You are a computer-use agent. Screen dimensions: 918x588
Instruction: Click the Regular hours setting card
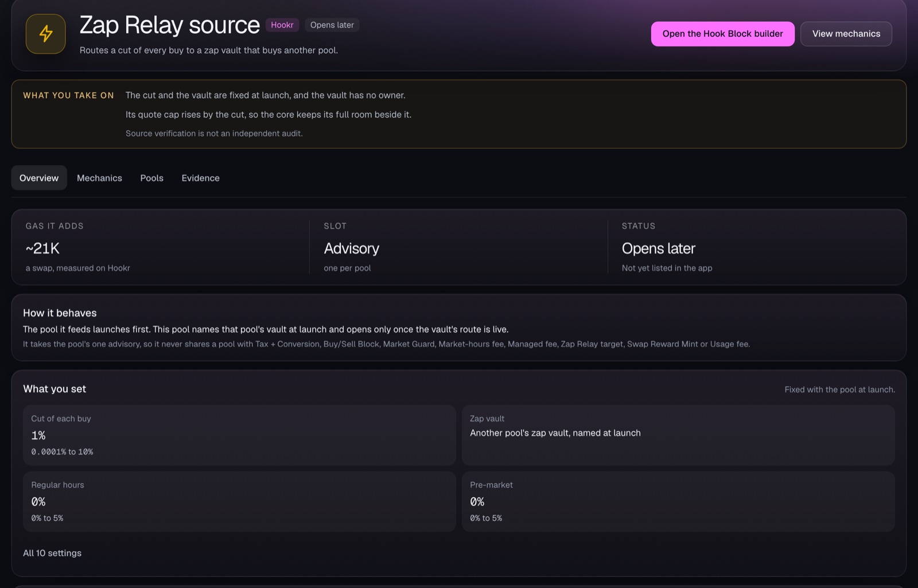click(x=239, y=501)
